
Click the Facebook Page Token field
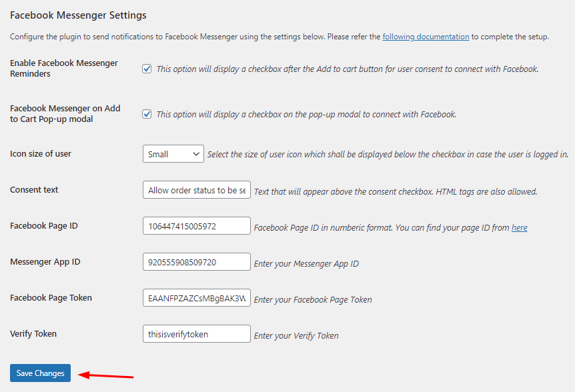click(197, 297)
